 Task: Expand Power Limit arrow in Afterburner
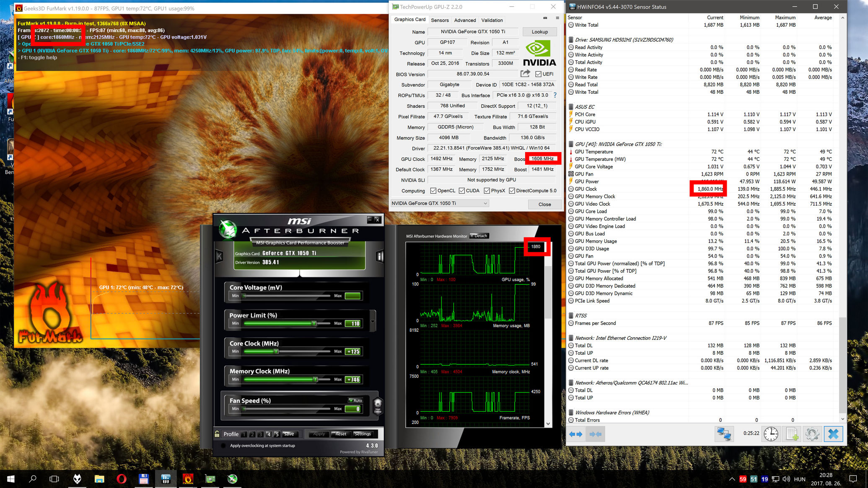coord(373,322)
